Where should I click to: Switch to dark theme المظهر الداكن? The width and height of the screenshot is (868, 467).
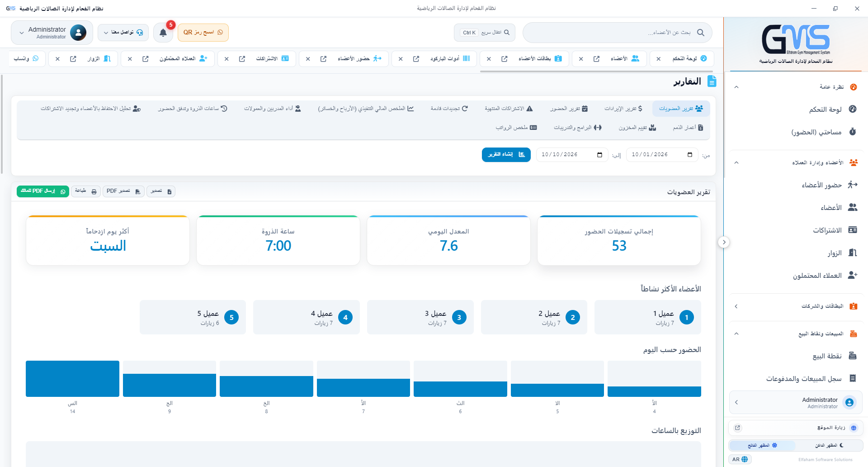pyautogui.click(x=830, y=445)
